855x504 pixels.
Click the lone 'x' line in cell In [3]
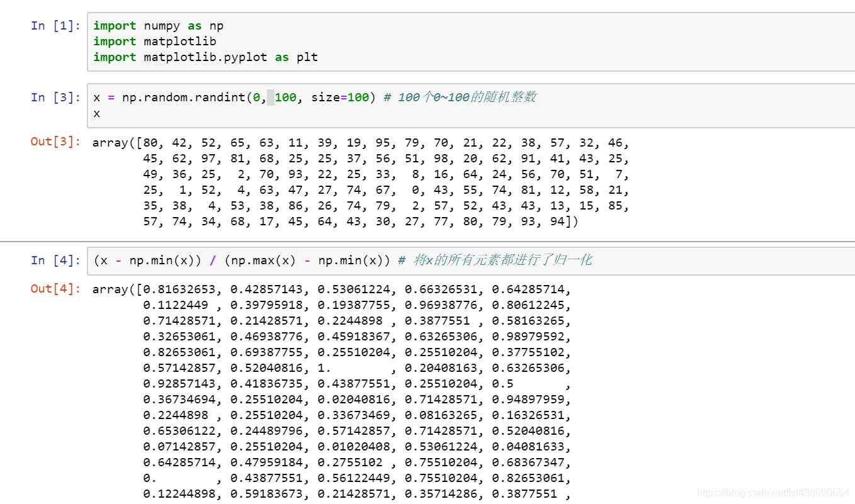click(x=96, y=113)
